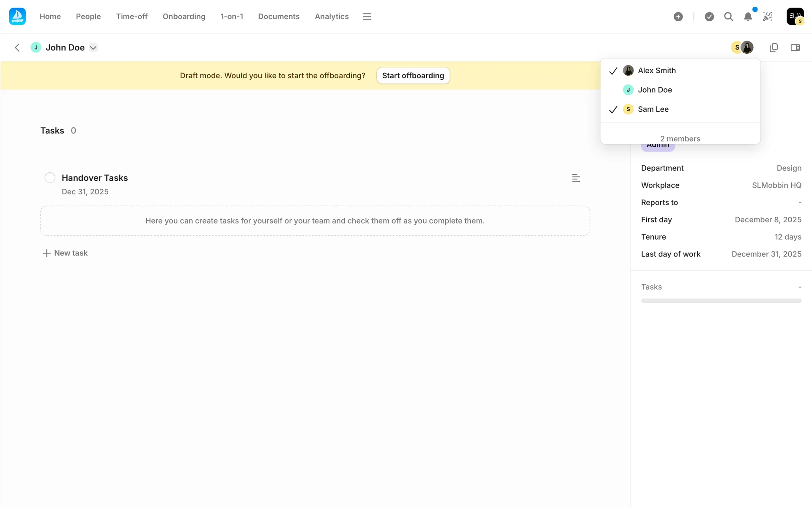This screenshot has height=508, width=812.
Task: Open the Handover Tasks description icon
Action: pos(576,178)
